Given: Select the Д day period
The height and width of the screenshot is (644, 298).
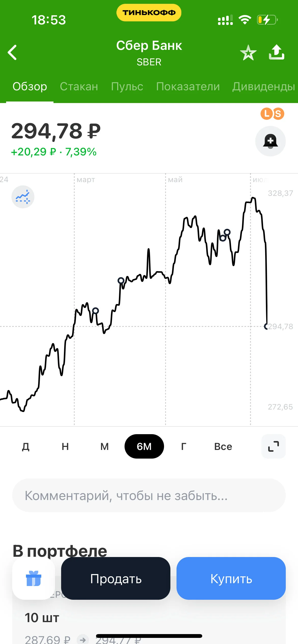Looking at the screenshot, I should click(x=26, y=446).
